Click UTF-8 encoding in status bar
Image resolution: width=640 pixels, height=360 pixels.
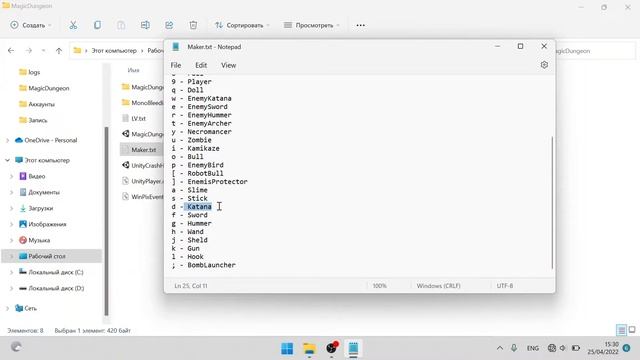tap(505, 286)
